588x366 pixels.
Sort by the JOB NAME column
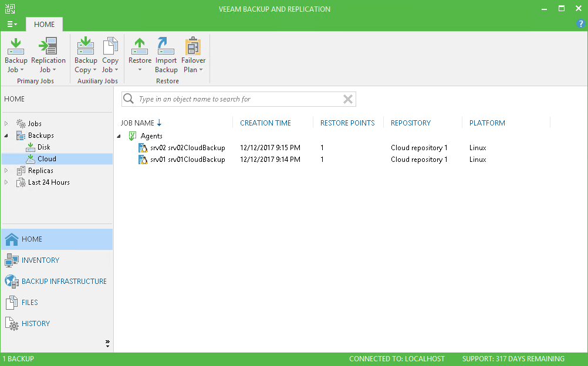click(x=137, y=123)
